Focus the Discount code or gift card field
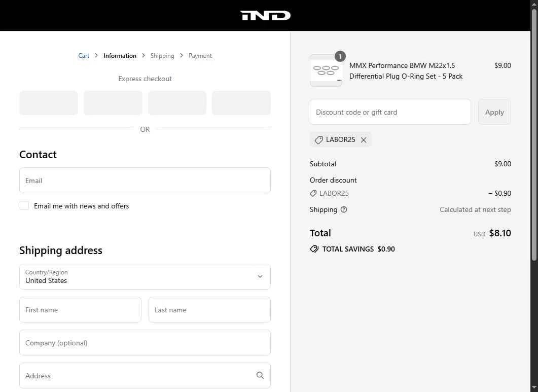The image size is (538, 392). pyautogui.click(x=390, y=112)
